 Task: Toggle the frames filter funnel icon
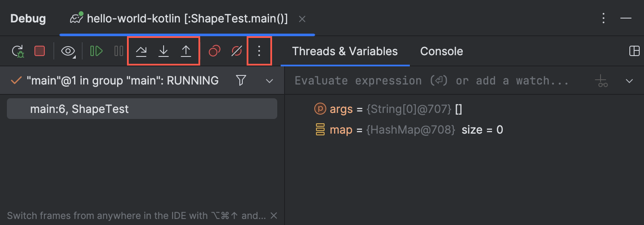(241, 81)
